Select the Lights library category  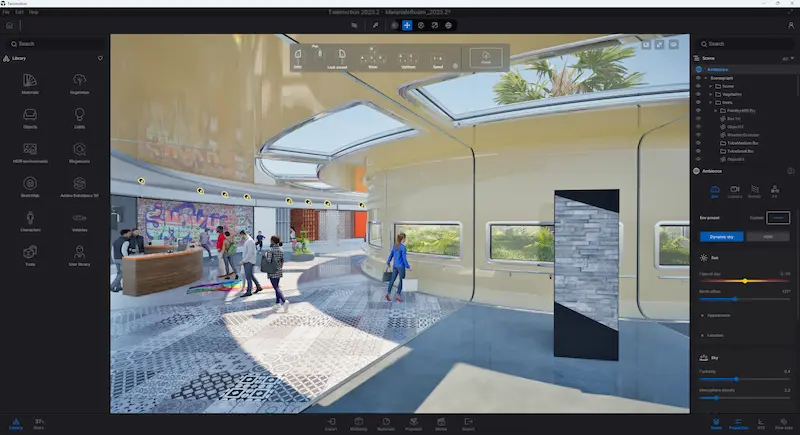pyautogui.click(x=79, y=118)
